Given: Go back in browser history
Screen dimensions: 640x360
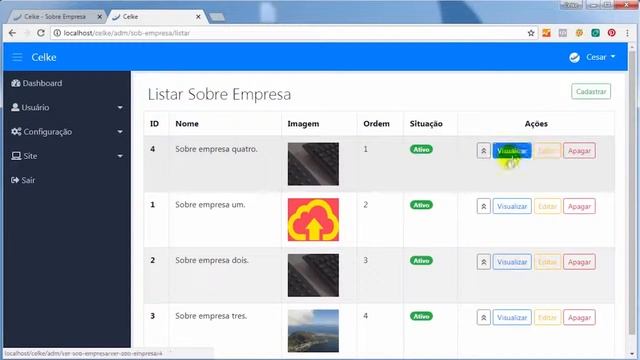Looking at the screenshot, I should (12, 33).
